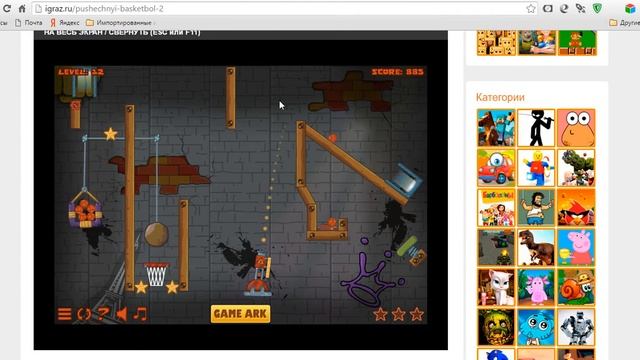Open the Pou category thumbnail

tap(576, 128)
